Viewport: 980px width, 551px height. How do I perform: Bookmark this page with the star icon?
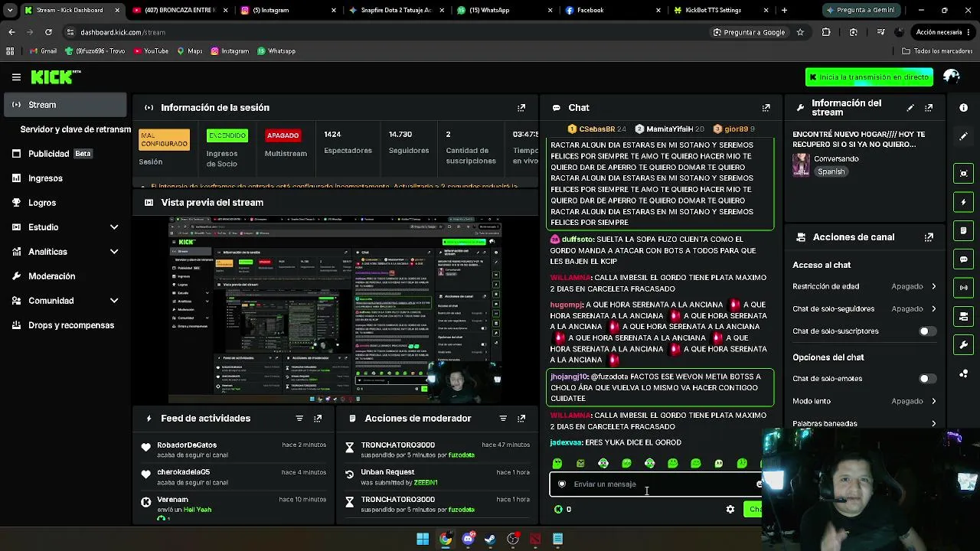pos(800,32)
